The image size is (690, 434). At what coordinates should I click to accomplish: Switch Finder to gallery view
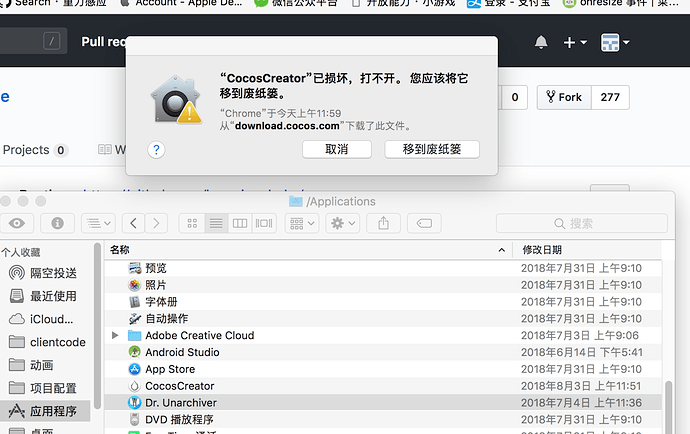pyautogui.click(x=264, y=223)
